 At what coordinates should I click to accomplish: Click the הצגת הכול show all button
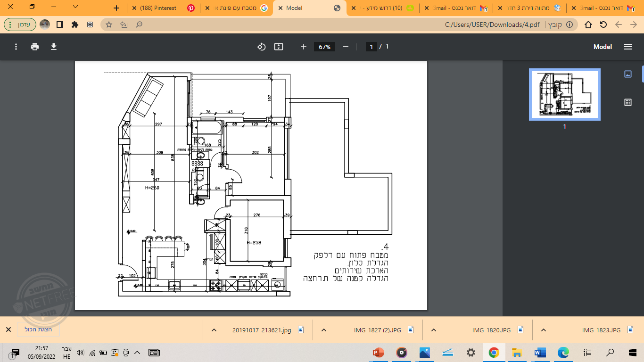click(x=38, y=329)
